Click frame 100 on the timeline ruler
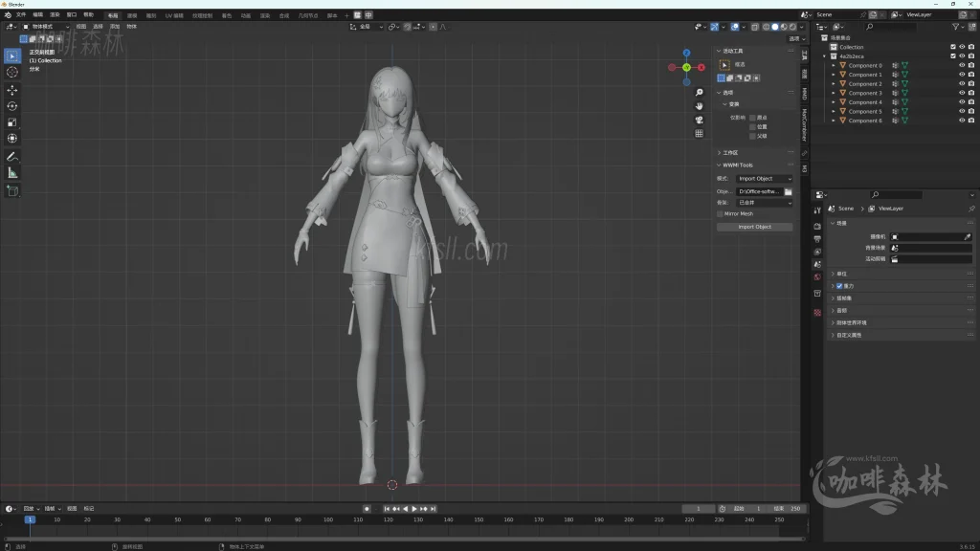980x551 pixels. tap(327, 519)
